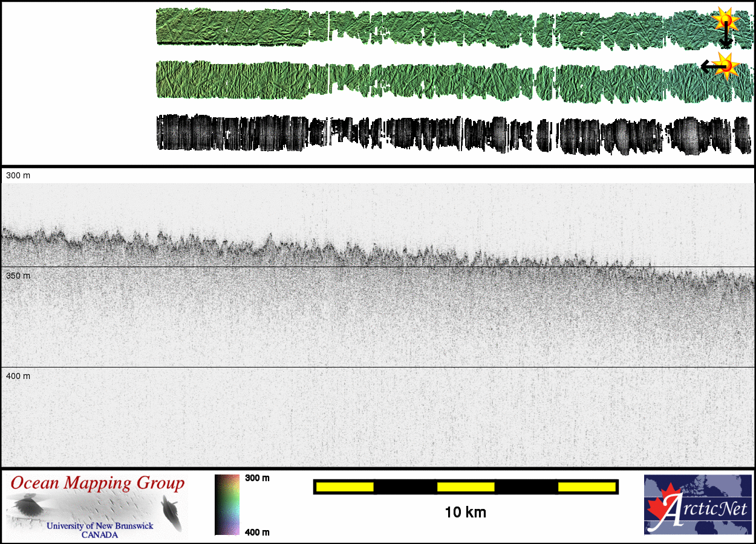The height and width of the screenshot is (544, 756).
Task: Click the Ocean Mapping Group title
Action: (x=98, y=484)
